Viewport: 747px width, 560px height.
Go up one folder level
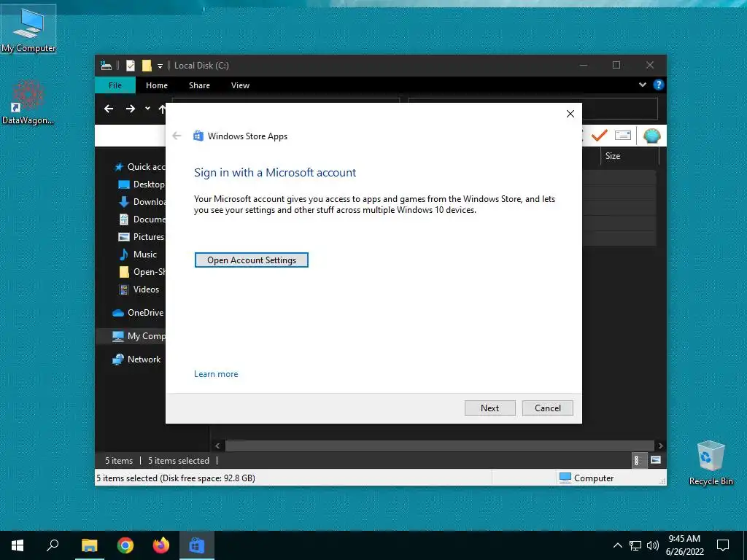(162, 109)
